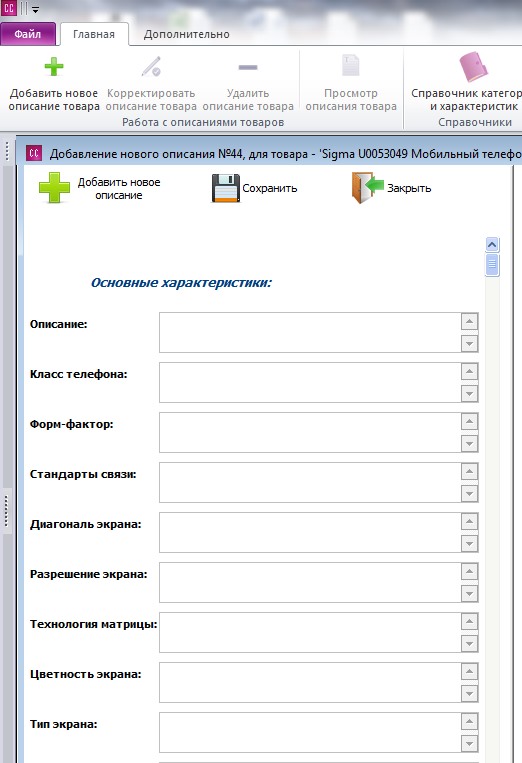
Task: Click the green plus Add new product description icon
Action: tap(54, 67)
